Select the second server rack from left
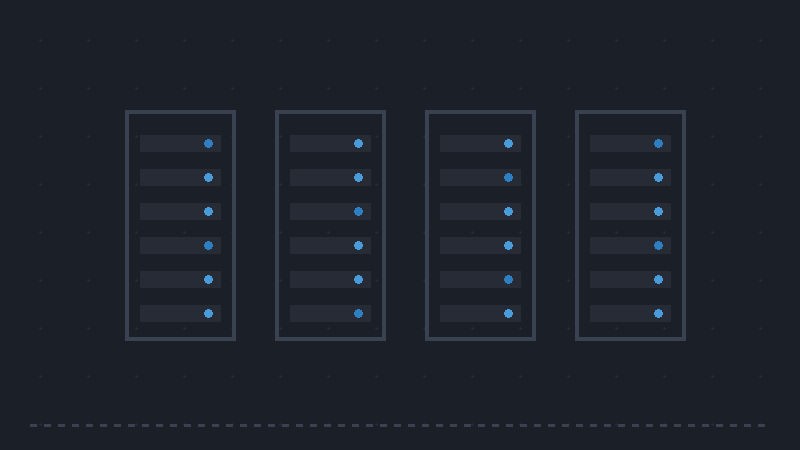The width and height of the screenshot is (800, 450). pyautogui.click(x=331, y=226)
